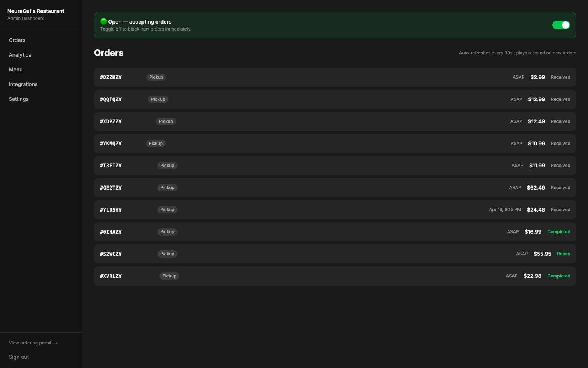Click the $55.95 order total
This screenshot has width=588, height=368.
click(542, 254)
